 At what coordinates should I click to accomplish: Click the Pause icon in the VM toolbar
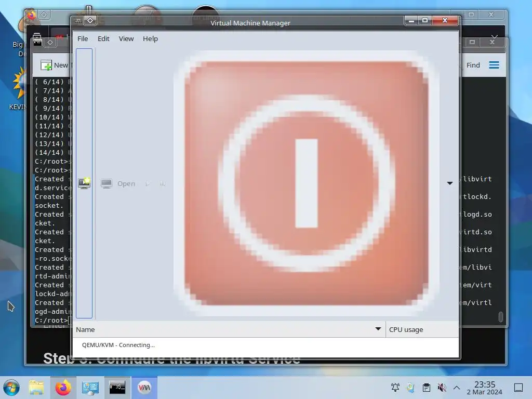(x=163, y=183)
